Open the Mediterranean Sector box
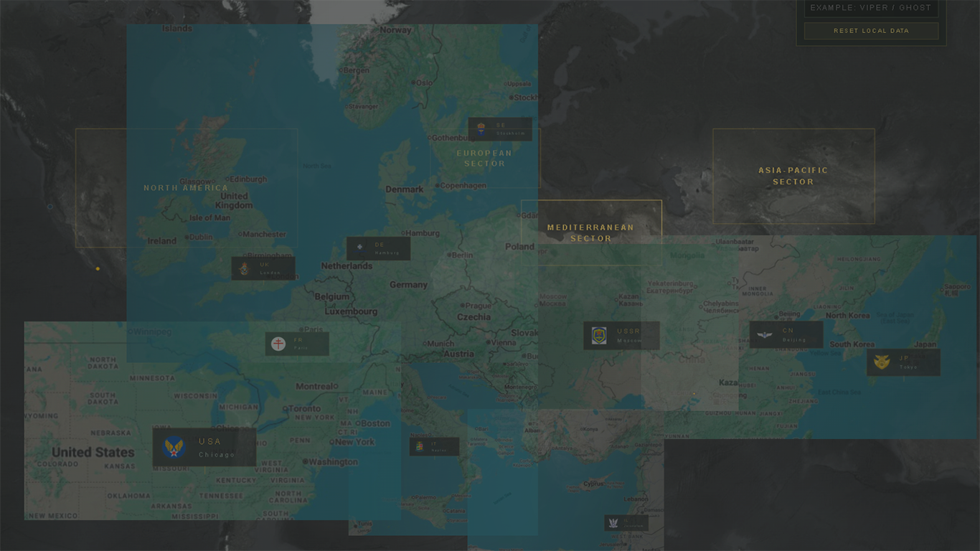The width and height of the screenshot is (980, 551). pos(591,232)
